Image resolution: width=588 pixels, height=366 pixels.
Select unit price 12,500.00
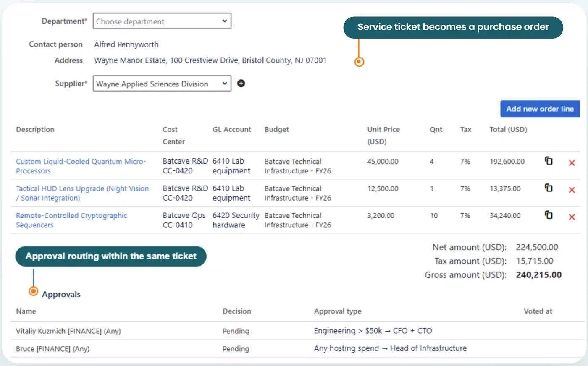pos(383,189)
